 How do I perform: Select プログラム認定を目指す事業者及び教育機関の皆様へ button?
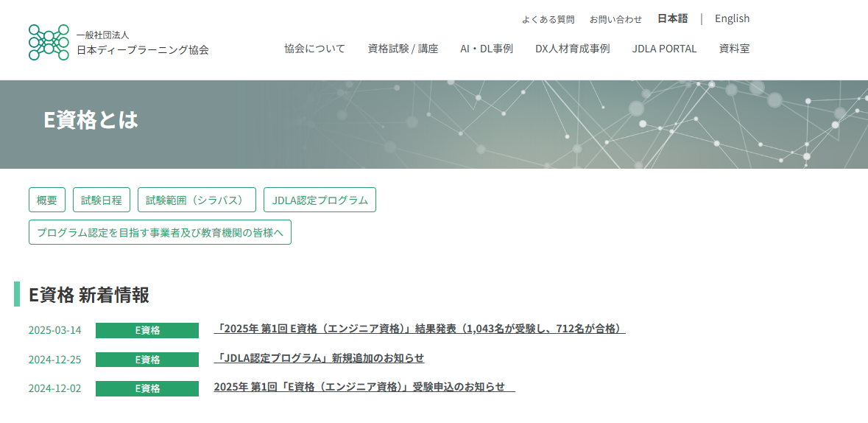click(160, 232)
